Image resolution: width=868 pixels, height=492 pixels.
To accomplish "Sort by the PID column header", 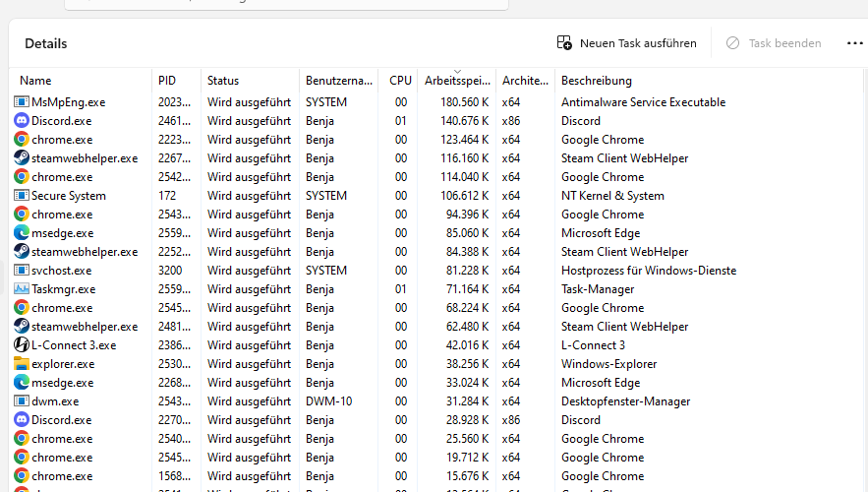I will click(167, 81).
